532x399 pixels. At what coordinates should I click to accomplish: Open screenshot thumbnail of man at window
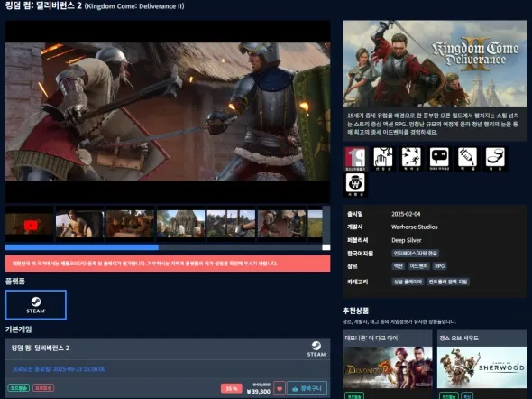79,224
